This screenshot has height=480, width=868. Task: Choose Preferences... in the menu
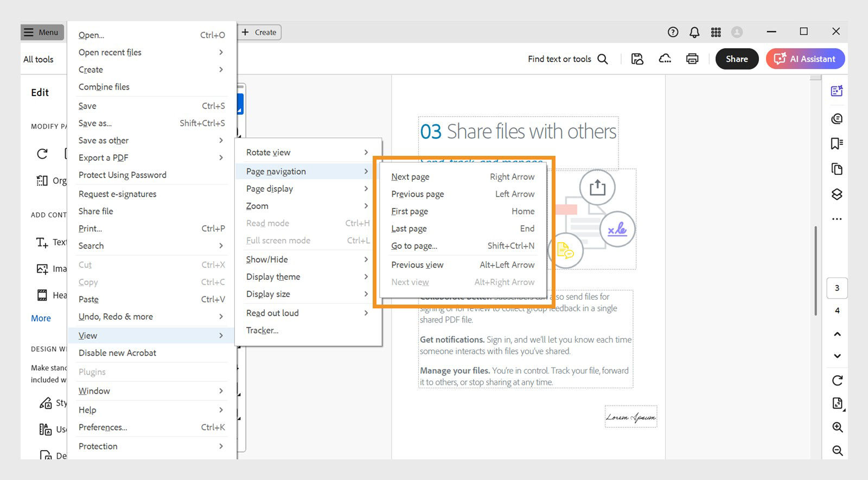(151, 427)
